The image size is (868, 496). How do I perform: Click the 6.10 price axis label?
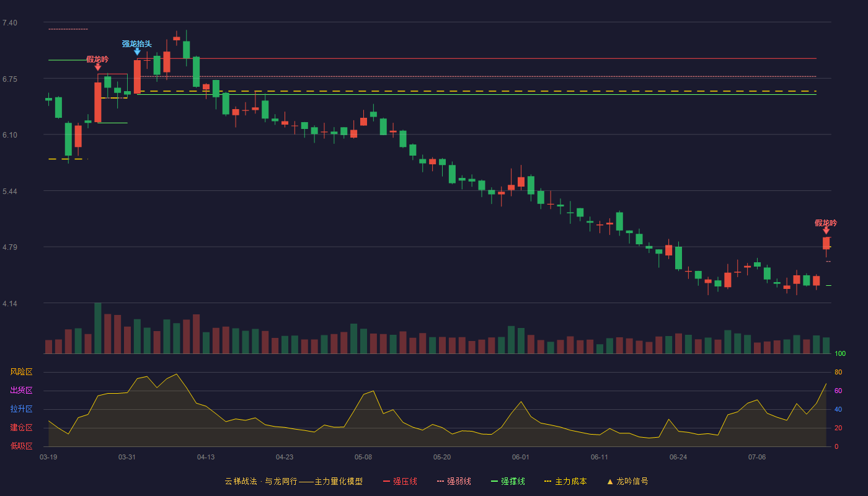coord(10,135)
